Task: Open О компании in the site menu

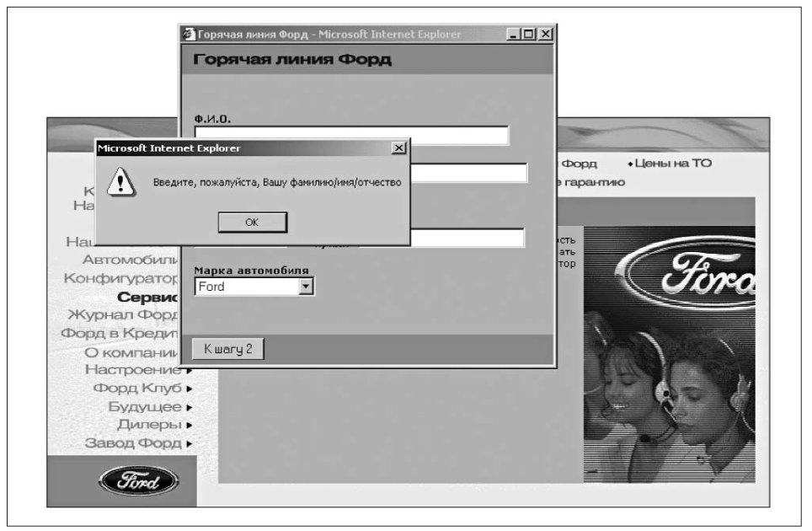Action: (x=131, y=352)
